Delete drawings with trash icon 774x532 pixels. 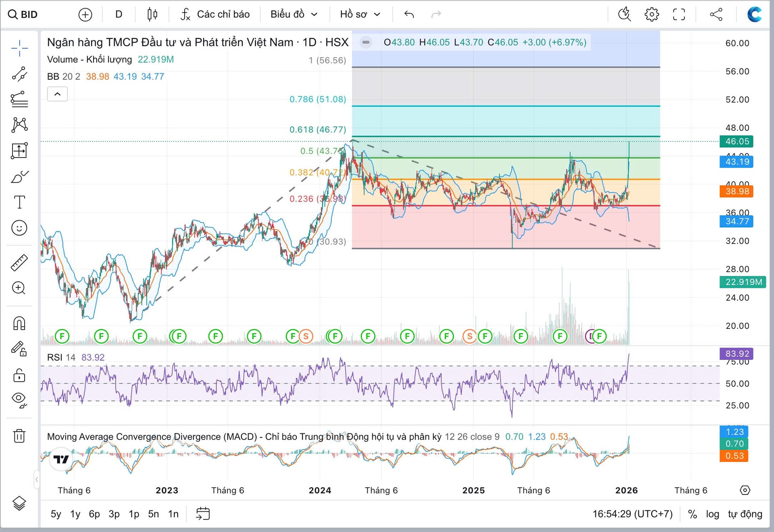[19, 436]
